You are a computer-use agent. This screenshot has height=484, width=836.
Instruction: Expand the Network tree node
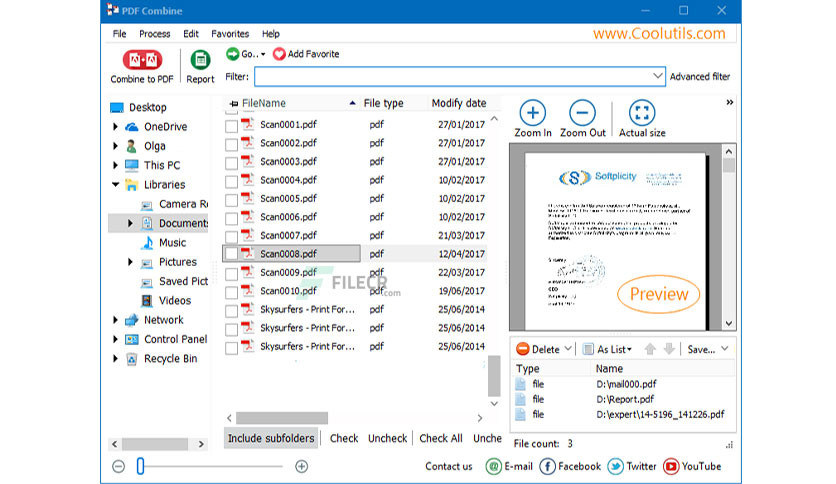115,320
